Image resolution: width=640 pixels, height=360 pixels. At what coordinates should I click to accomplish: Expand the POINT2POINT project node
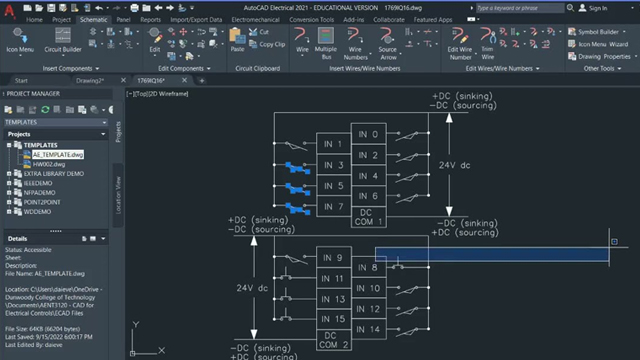[9, 202]
